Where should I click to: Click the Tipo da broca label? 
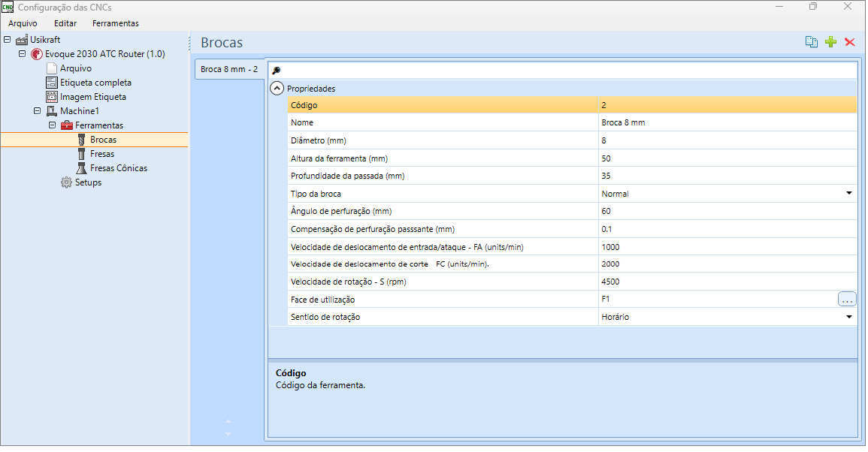pyautogui.click(x=316, y=194)
